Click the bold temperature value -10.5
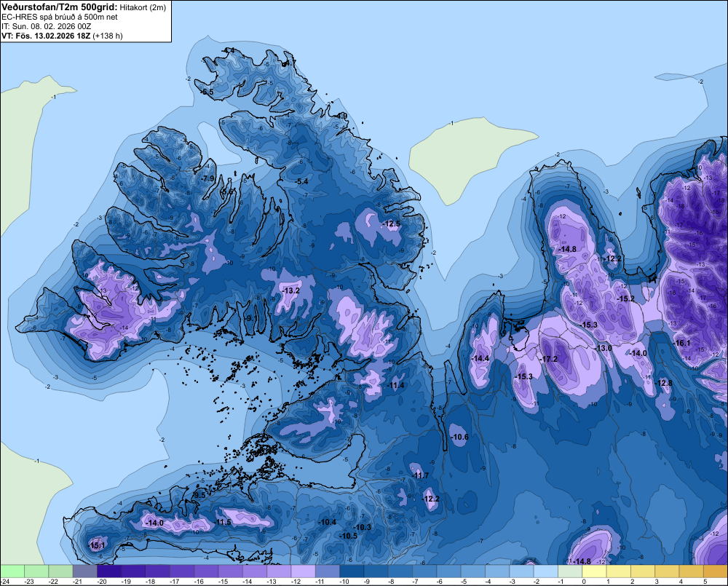 (348, 536)
